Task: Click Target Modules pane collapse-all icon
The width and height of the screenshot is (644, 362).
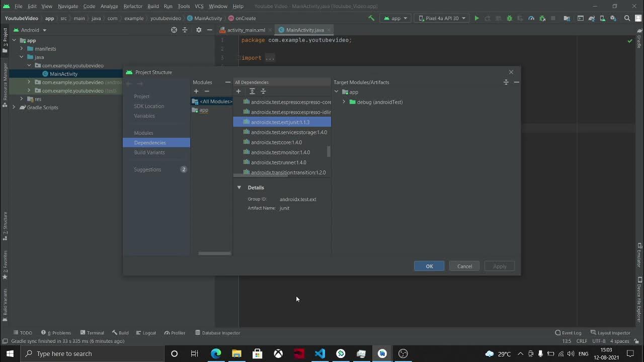Action: click(x=506, y=82)
